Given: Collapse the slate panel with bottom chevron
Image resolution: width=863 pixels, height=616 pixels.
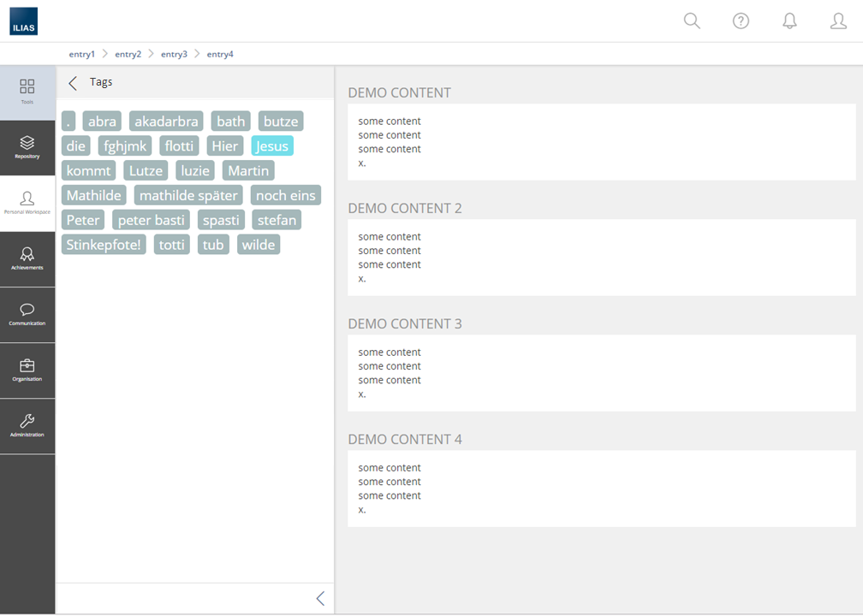Looking at the screenshot, I should click(320, 599).
